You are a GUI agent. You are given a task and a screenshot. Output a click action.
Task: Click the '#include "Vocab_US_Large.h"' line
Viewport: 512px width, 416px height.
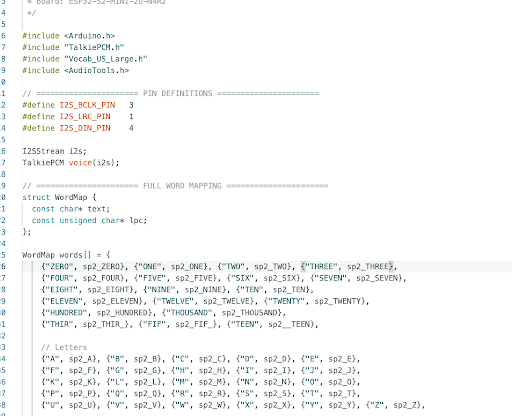pyautogui.click(x=85, y=59)
